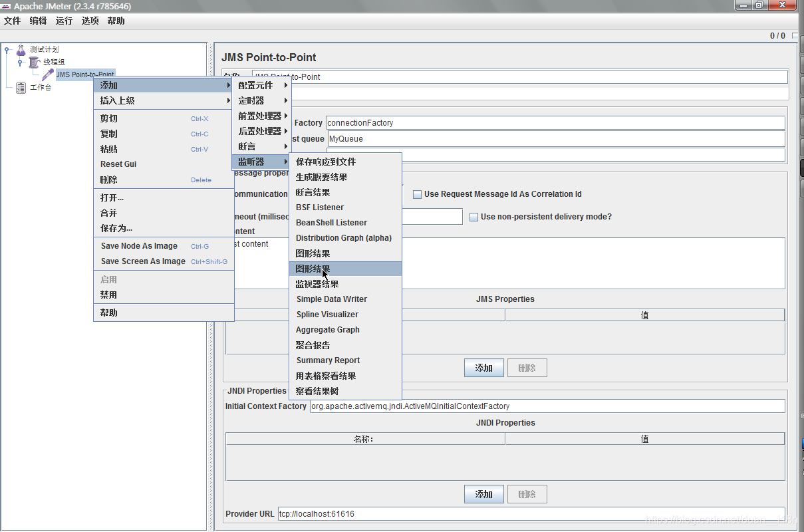This screenshot has width=804, height=532.
Task: Add the Aggregate Graph listener
Action: [346, 330]
